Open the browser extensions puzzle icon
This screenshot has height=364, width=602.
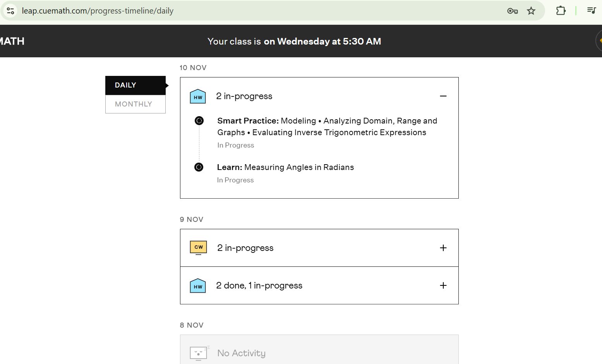(x=561, y=11)
